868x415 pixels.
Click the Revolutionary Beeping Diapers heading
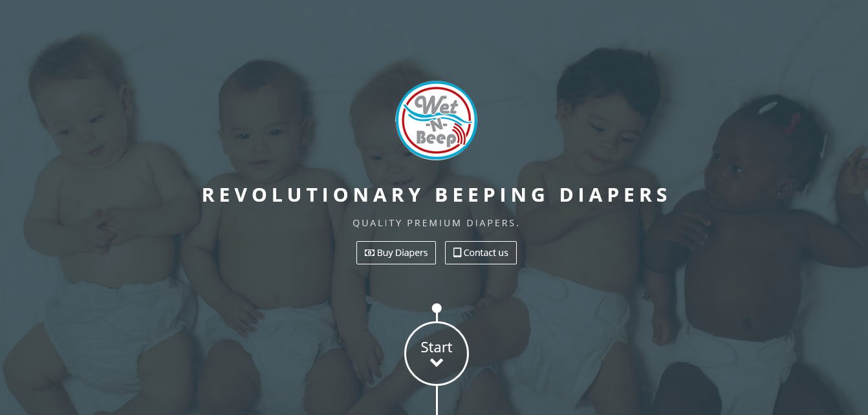pos(435,195)
